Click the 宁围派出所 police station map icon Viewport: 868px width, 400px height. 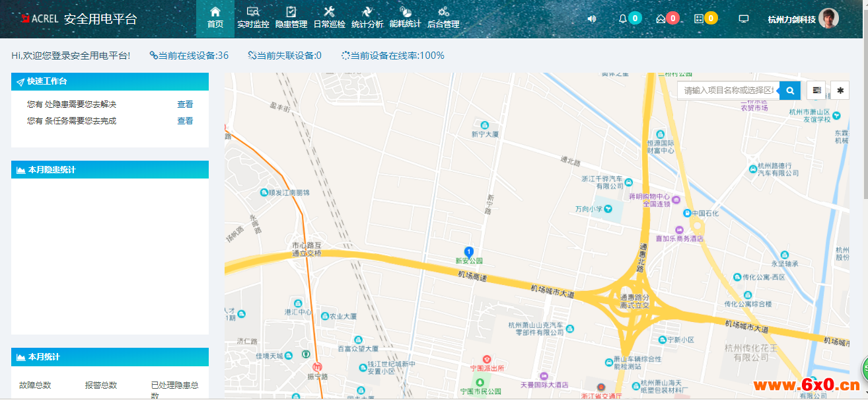(x=487, y=358)
